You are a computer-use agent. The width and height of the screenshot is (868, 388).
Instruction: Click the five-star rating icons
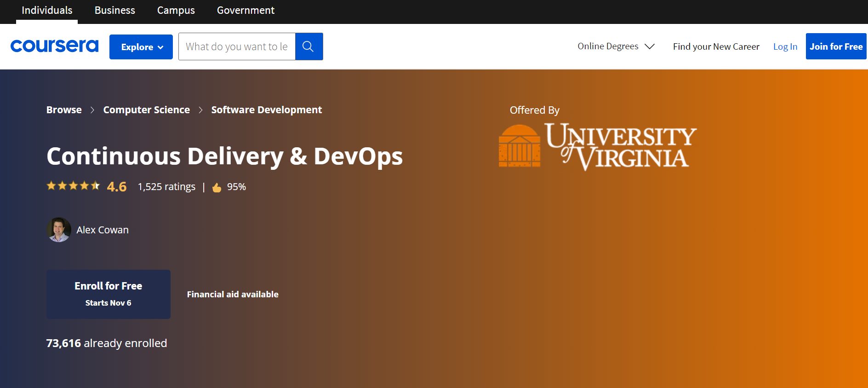73,186
